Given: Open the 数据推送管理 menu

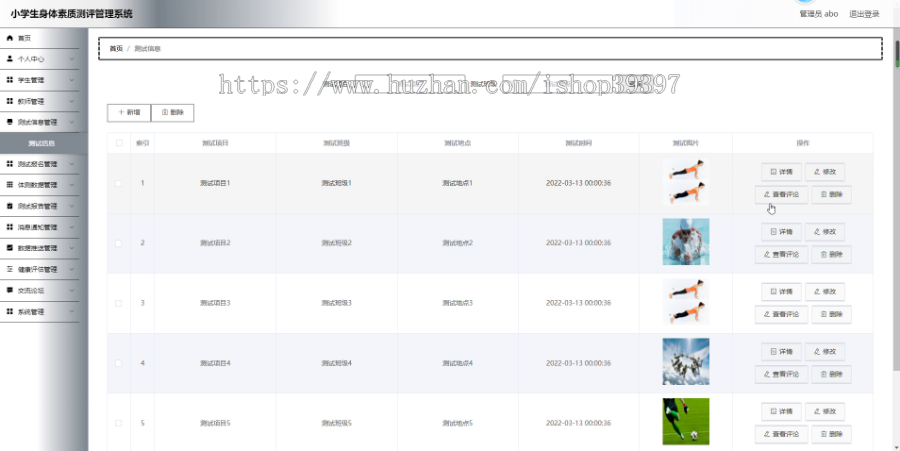Looking at the screenshot, I should (40, 248).
